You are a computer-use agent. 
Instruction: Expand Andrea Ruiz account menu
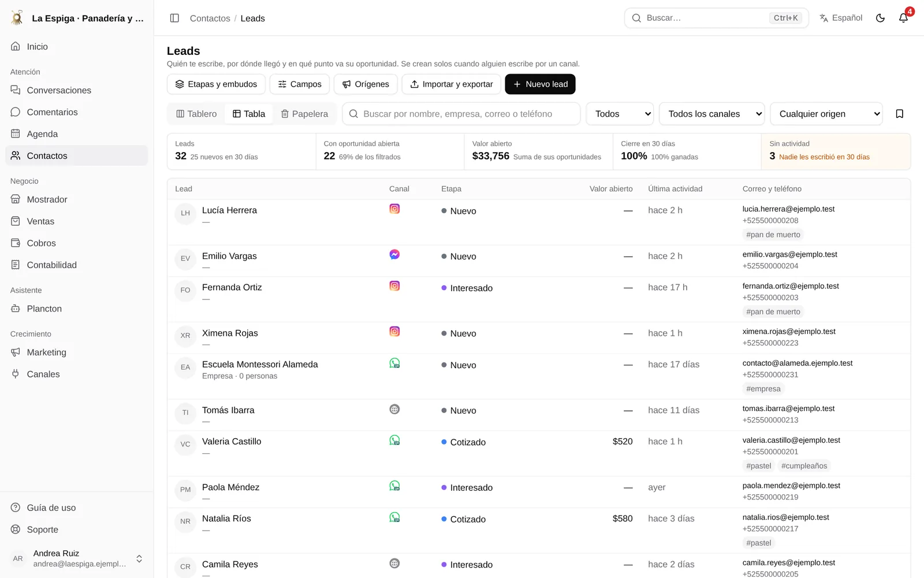click(77, 558)
